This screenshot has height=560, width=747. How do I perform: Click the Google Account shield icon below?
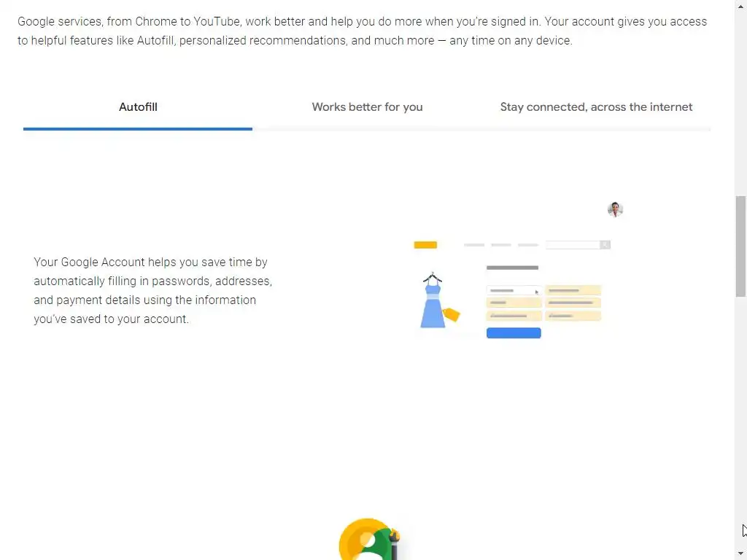(x=369, y=539)
